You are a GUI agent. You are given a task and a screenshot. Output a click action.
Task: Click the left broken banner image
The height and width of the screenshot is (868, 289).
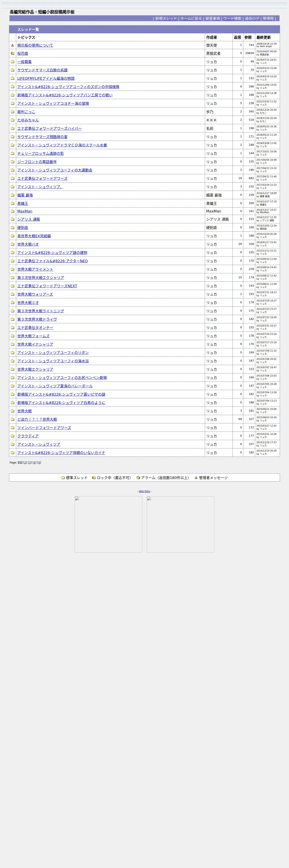coord(108,524)
